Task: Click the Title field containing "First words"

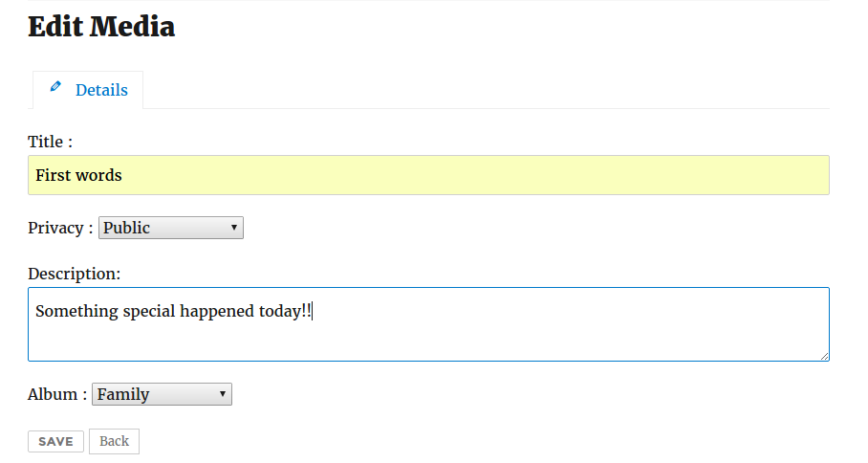Action: click(428, 175)
